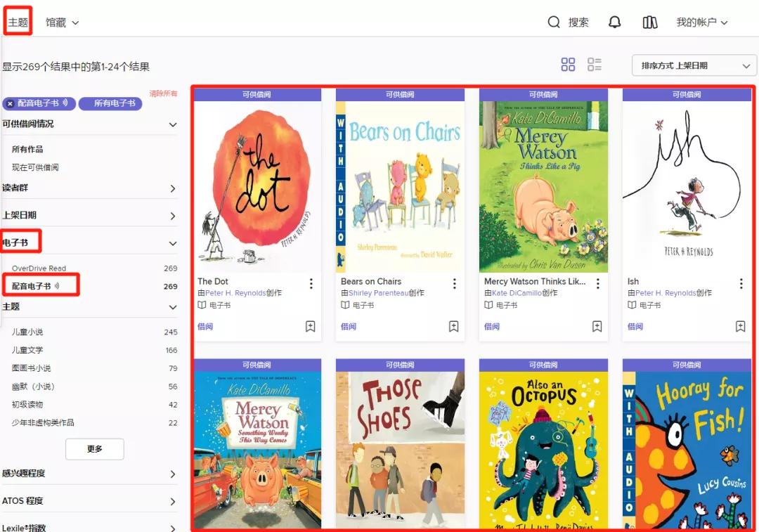
Task: Remove the 配音电子书 filter chip
Action: click(x=10, y=103)
